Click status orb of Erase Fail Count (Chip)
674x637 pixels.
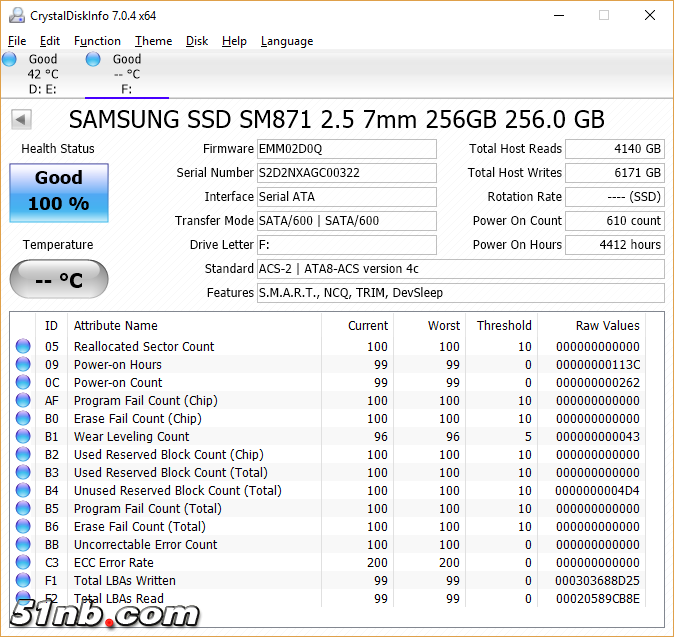[23, 419]
